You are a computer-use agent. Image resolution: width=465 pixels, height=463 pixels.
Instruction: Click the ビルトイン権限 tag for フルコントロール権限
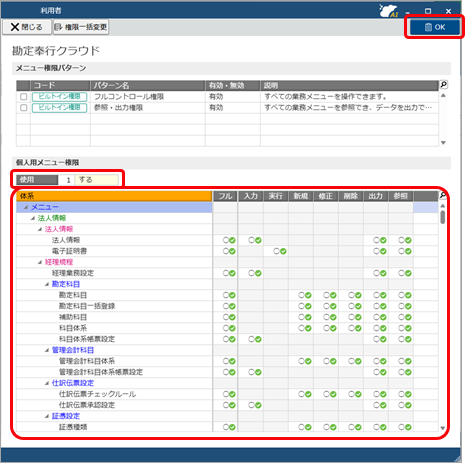point(59,97)
